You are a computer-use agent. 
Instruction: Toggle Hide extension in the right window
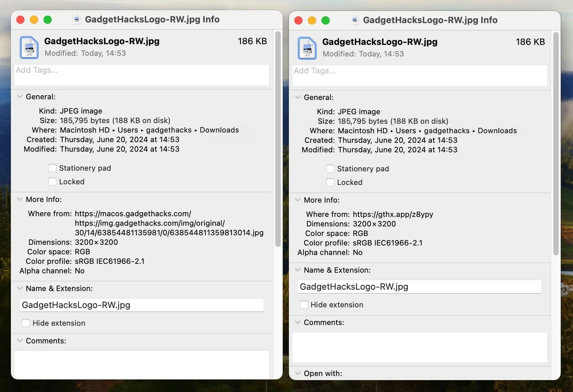304,305
